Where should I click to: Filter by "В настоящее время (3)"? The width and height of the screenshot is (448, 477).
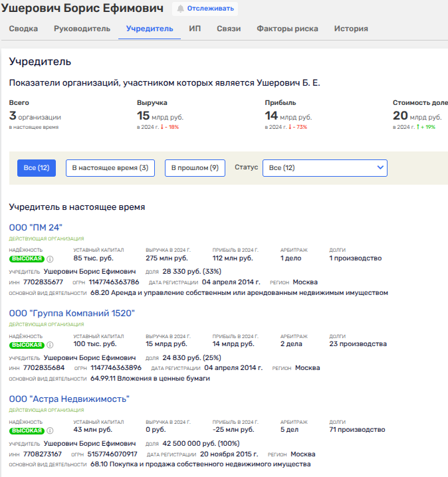coord(110,168)
